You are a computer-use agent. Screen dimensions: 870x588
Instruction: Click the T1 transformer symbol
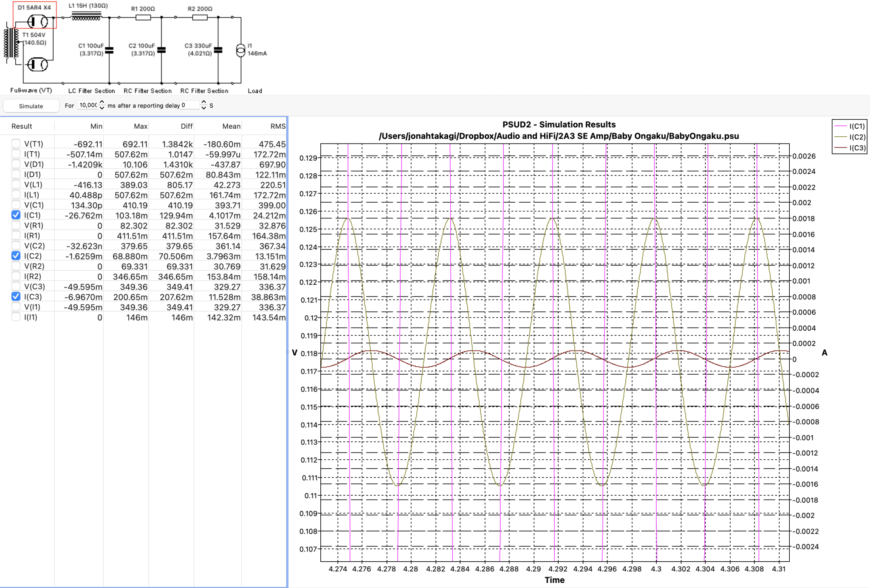[x=11, y=44]
